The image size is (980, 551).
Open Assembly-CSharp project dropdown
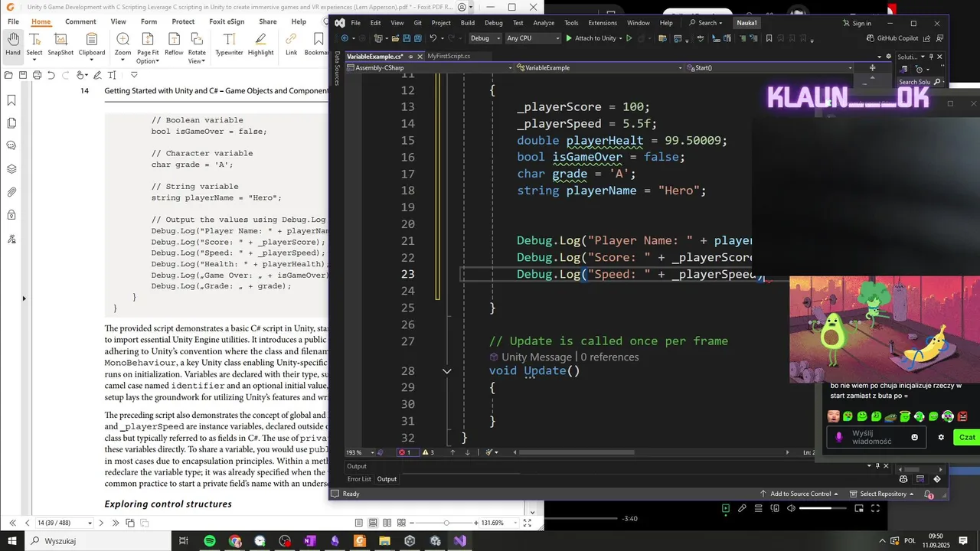(x=430, y=68)
